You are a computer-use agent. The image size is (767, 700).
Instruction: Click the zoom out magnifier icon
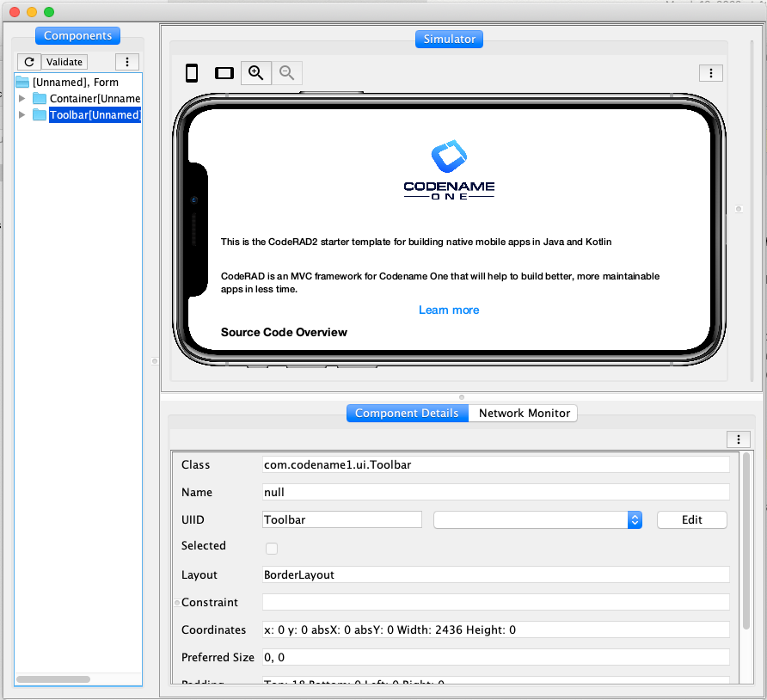click(x=287, y=73)
